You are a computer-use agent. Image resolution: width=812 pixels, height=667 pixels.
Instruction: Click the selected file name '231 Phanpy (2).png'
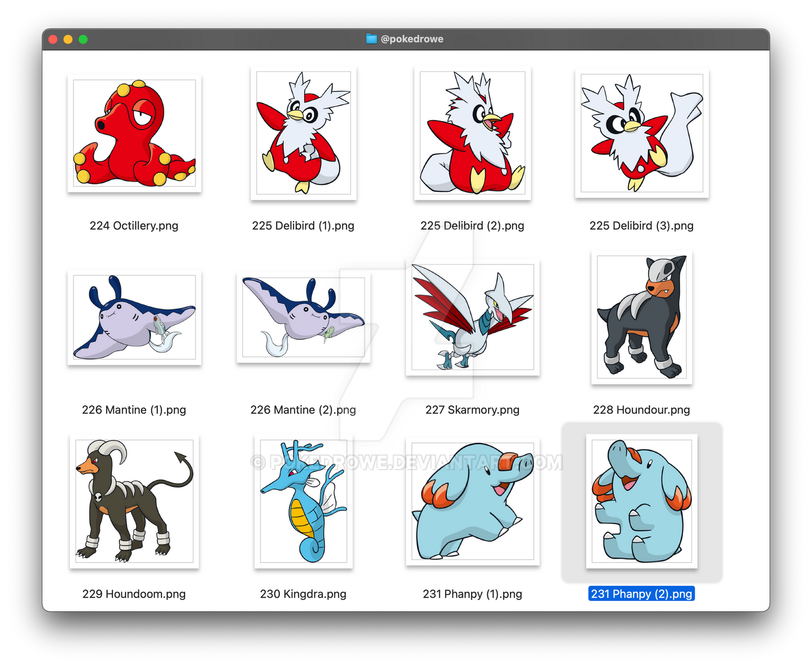coord(642,594)
